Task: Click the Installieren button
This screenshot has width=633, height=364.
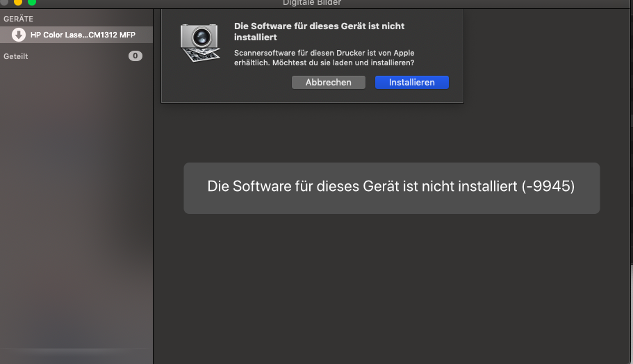Action: tap(412, 83)
